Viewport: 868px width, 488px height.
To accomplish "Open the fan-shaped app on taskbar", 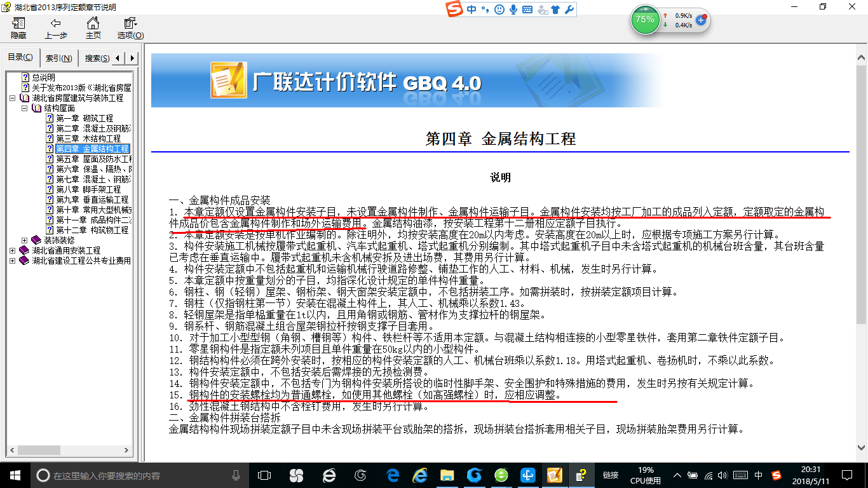I will (296, 475).
